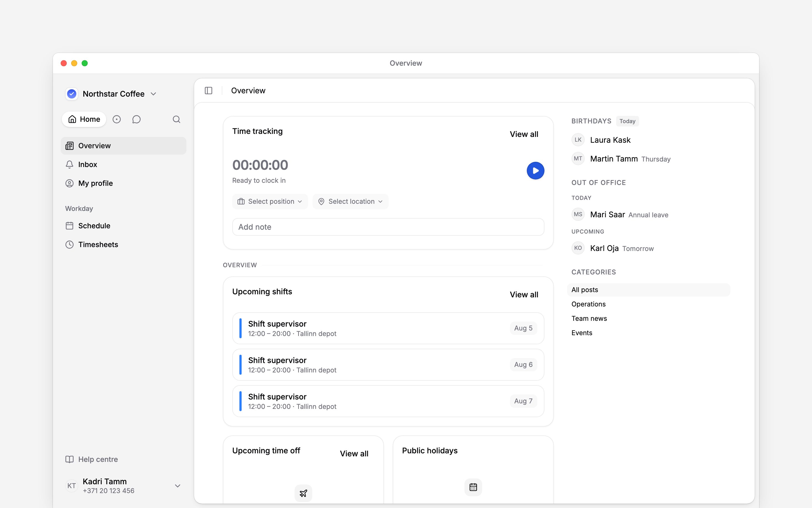The height and width of the screenshot is (508, 812).
Task: Click the 00:00:00 timer display
Action: (260, 165)
